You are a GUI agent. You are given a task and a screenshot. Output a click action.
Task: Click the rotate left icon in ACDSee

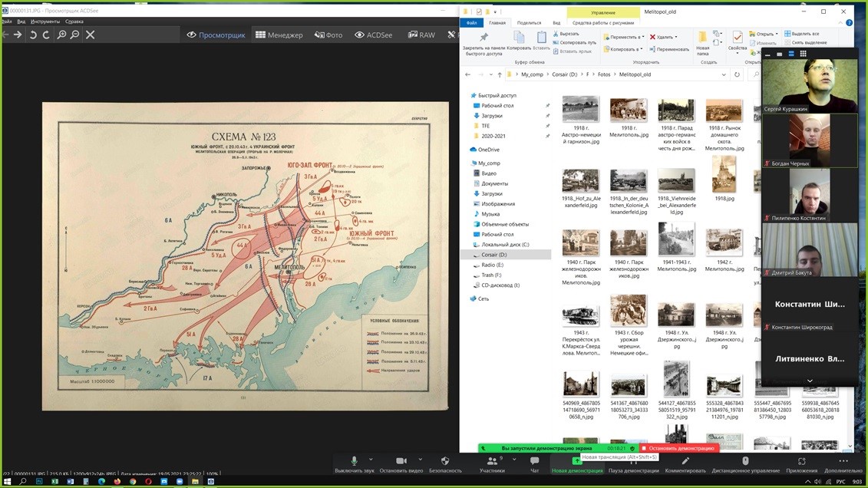34,35
